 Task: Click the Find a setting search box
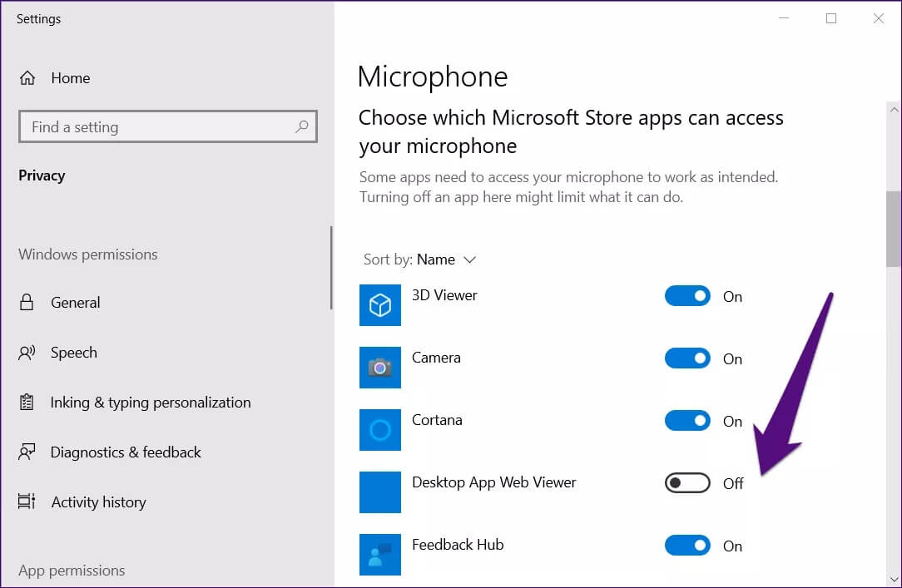[x=168, y=126]
